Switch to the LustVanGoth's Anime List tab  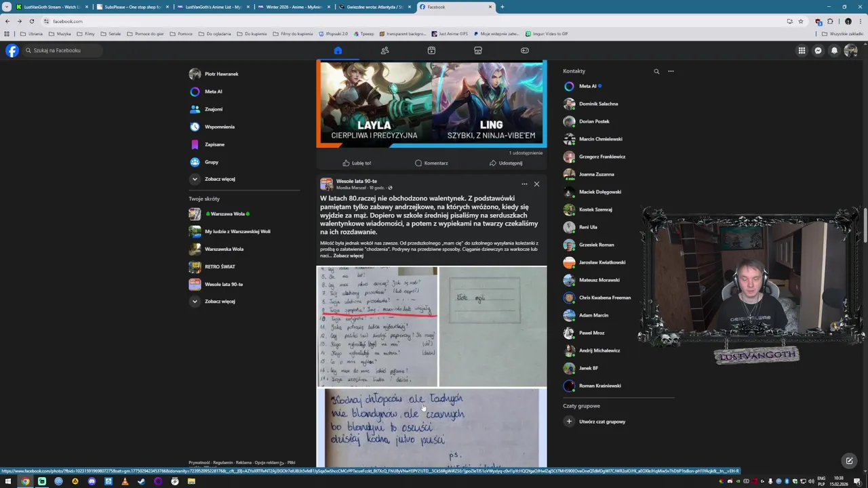[213, 7]
